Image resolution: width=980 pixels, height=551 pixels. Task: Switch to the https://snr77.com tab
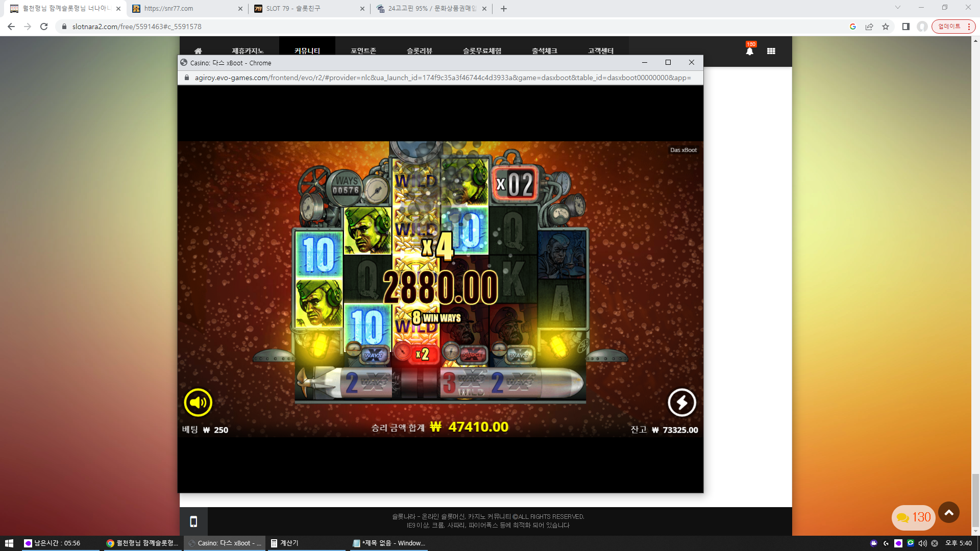pyautogui.click(x=187, y=9)
